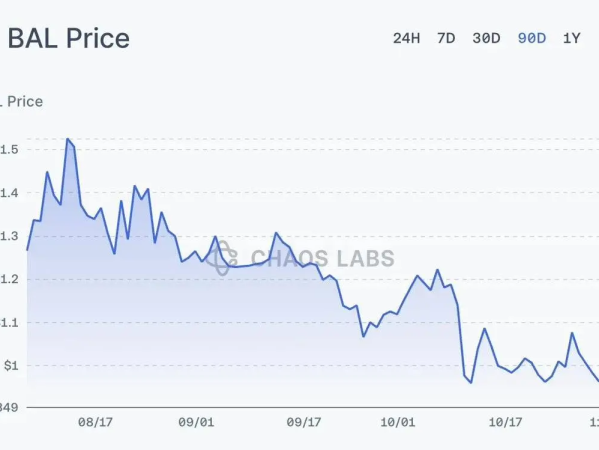
Task: Choose the 30D time range
Action: [x=486, y=38]
